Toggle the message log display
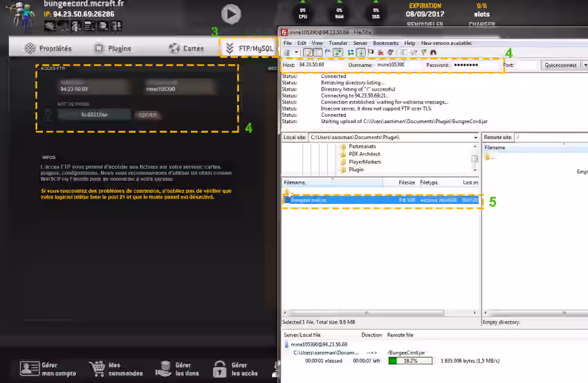The width and height of the screenshot is (588, 383). coord(308,53)
